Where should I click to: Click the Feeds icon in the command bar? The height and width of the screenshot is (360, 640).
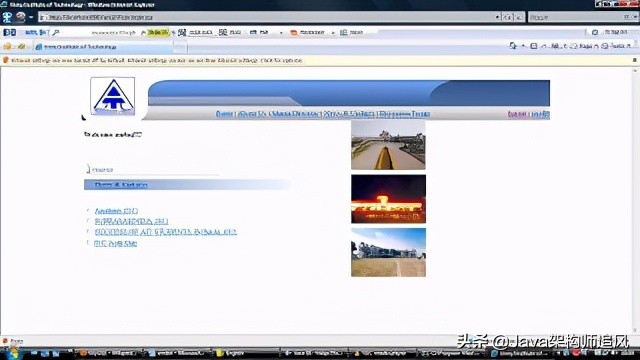tap(533, 46)
